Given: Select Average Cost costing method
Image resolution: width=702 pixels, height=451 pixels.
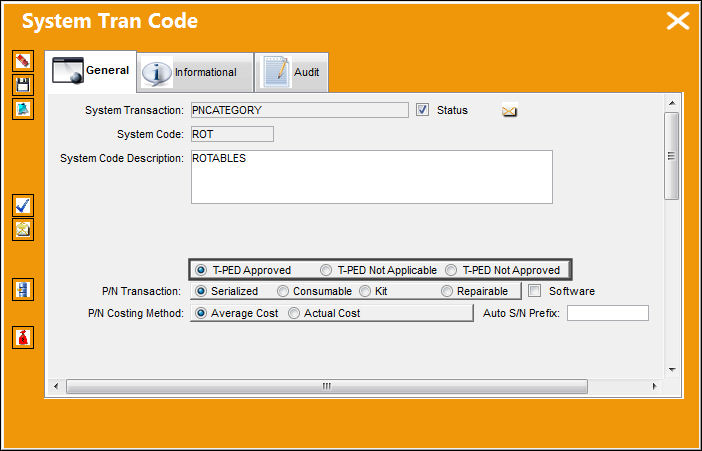Looking at the screenshot, I should (201, 313).
